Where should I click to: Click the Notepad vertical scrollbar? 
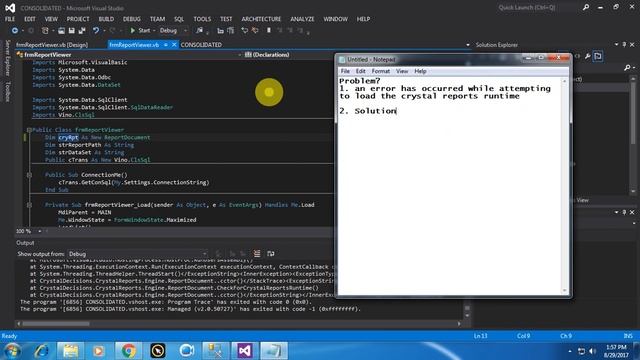pyautogui.click(x=565, y=185)
